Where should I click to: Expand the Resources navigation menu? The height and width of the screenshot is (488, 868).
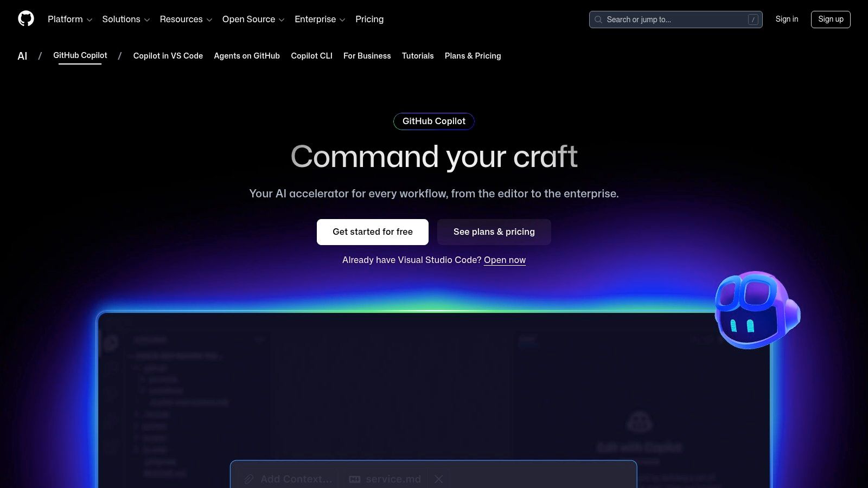click(x=186, y=20)
